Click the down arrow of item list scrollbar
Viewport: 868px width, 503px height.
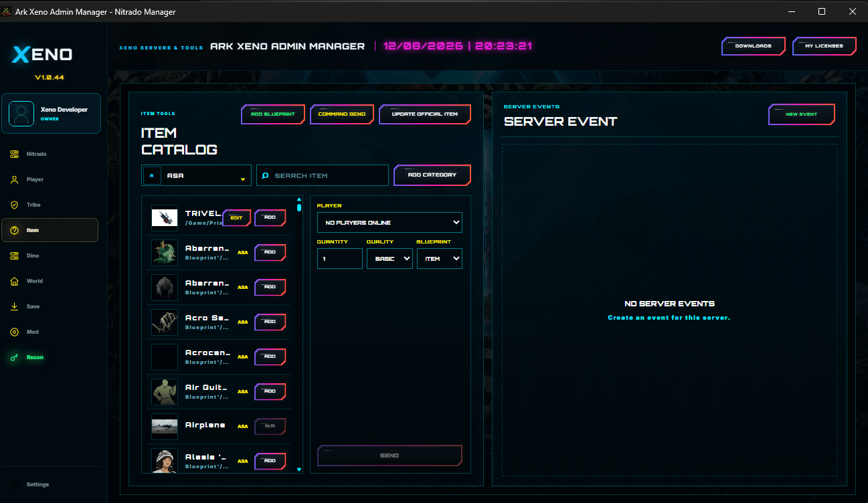[x=299, y=470]
